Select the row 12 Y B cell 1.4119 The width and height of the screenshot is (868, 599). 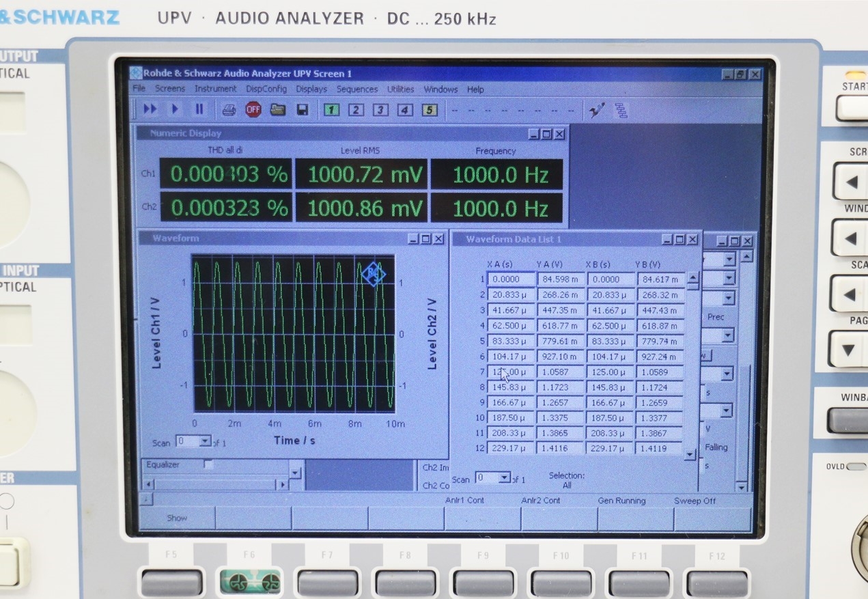point(660,449)
